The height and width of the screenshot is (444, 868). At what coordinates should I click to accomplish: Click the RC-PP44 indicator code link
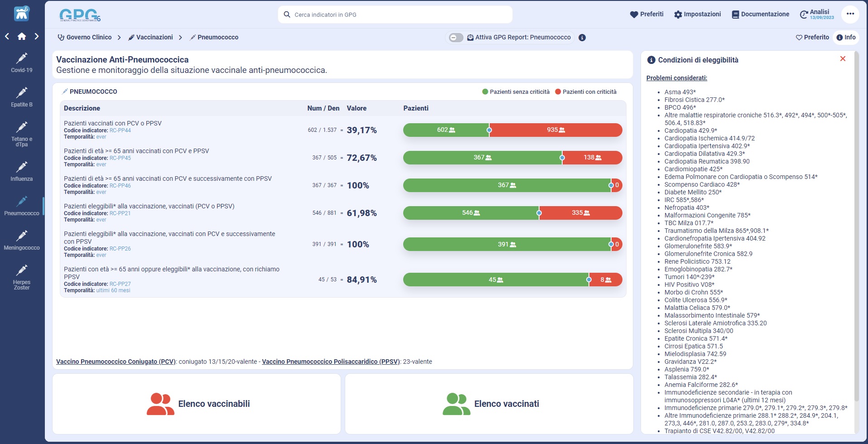click(x=120, y=130)
